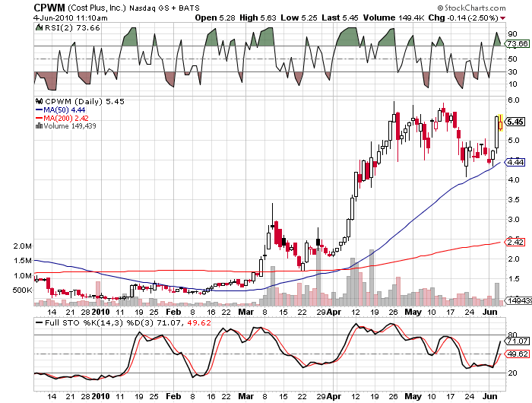Click the 20 stochastic axis label
The image size is (532, 403).
coord(512,373)
